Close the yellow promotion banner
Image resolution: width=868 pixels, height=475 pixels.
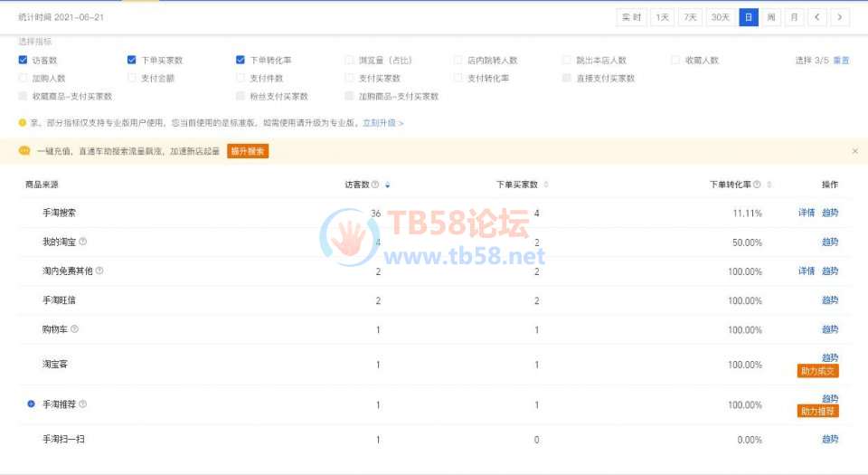pos(855,151)
